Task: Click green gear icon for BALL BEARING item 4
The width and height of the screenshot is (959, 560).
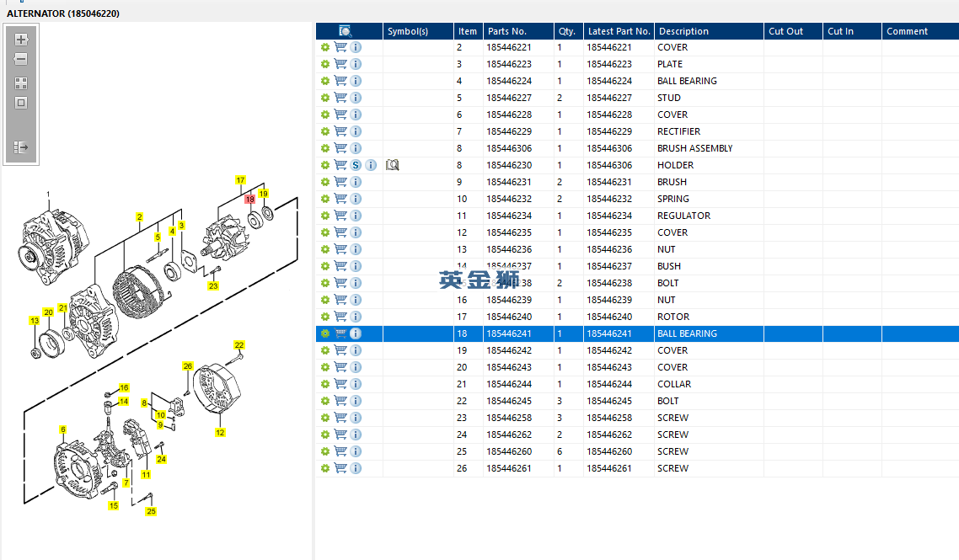Action: click(x=325, y=81)
